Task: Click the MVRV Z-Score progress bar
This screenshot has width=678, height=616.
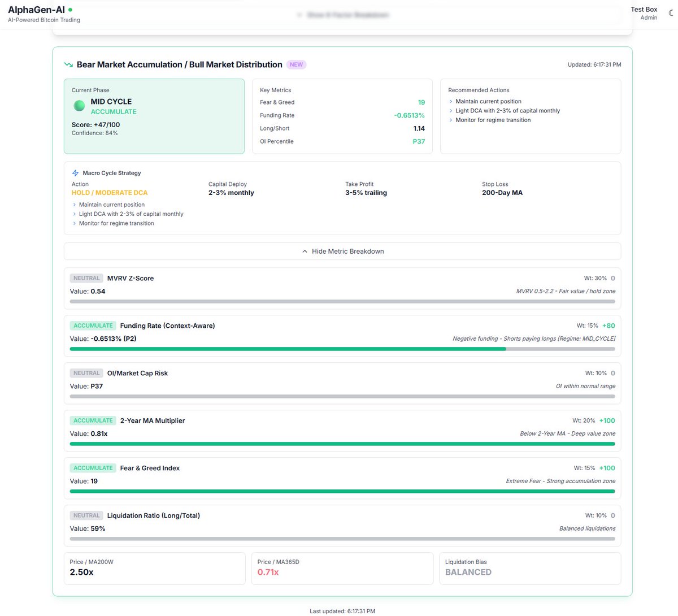Action: point(342,302)
